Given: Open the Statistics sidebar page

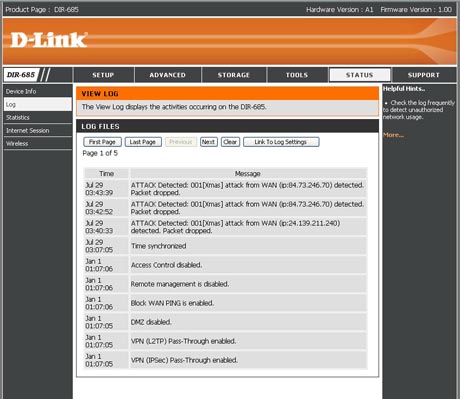Looking at the screenshot, I should tap(38, 117).
